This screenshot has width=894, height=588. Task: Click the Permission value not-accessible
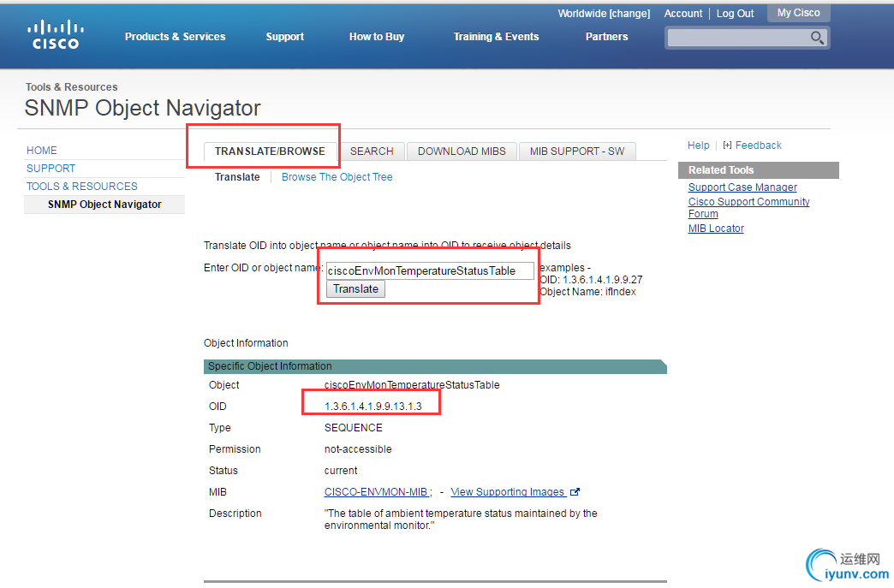tap(358, 449)
